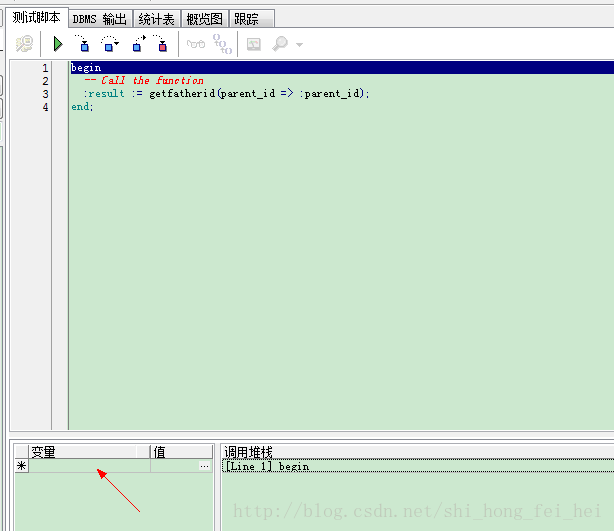Click the magnifier search icon in toolbar
614x531 pixels.
click(x=280, y=44)
